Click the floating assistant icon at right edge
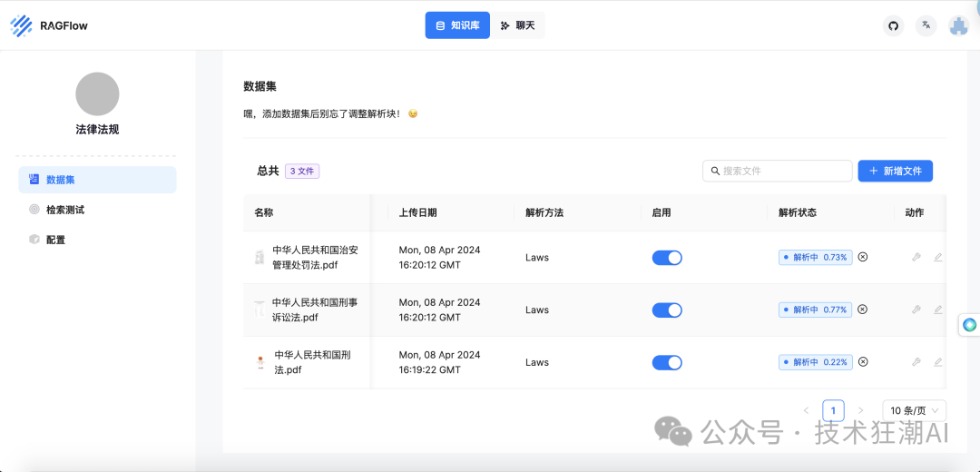 click(969, 324)
